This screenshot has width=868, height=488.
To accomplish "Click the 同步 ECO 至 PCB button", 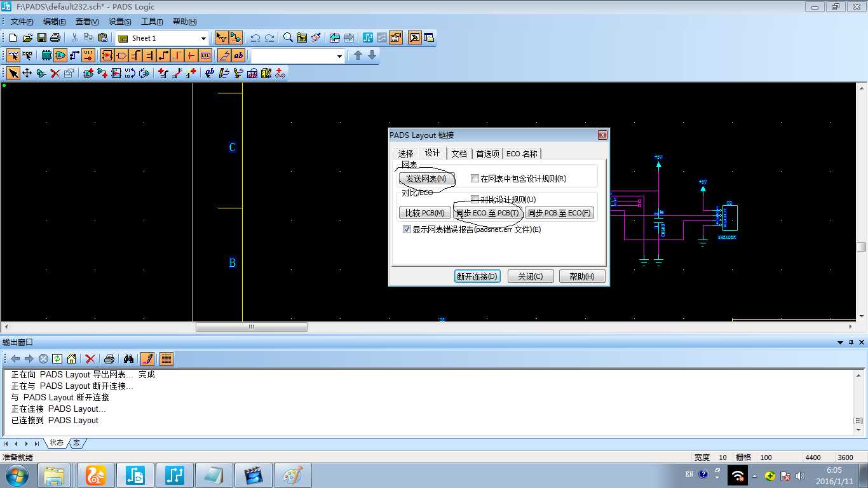I will click(487, 213).
